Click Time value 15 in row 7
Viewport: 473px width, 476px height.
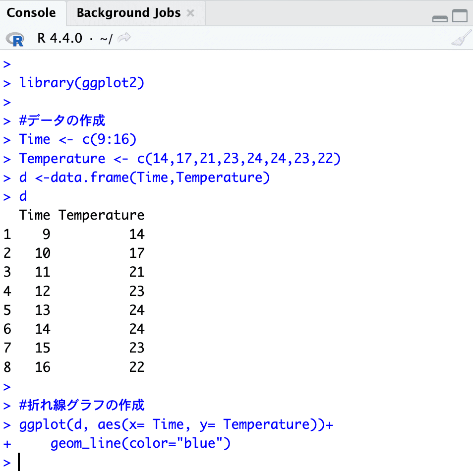[x=43, y=348]
